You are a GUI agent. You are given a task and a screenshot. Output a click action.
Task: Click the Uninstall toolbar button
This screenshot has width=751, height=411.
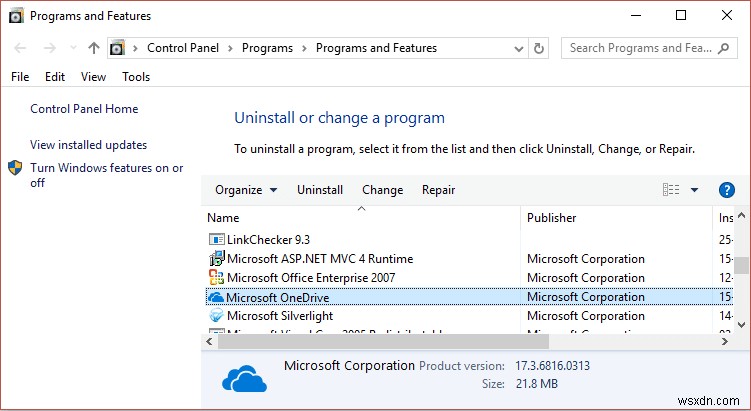point(320,190)
